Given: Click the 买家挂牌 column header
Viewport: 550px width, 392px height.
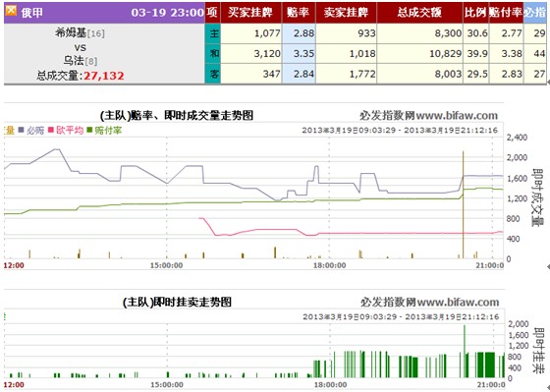Looking at the screenshot, I should coord(251,13).
